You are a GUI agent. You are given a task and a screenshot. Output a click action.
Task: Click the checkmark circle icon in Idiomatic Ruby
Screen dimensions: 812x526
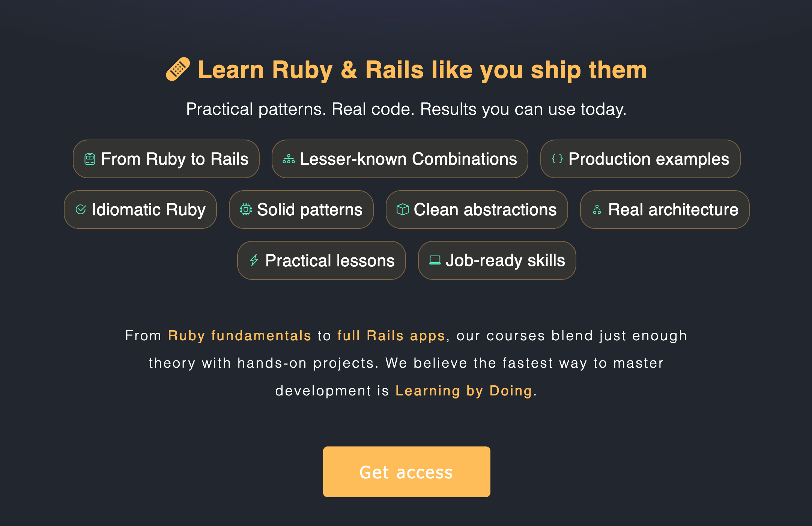pyautogui.click(x=81, y=210)
